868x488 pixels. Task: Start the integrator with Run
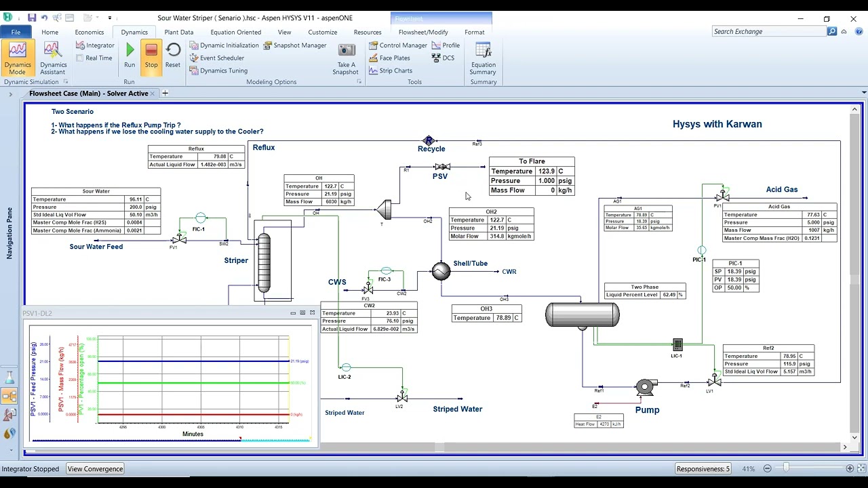130,55
